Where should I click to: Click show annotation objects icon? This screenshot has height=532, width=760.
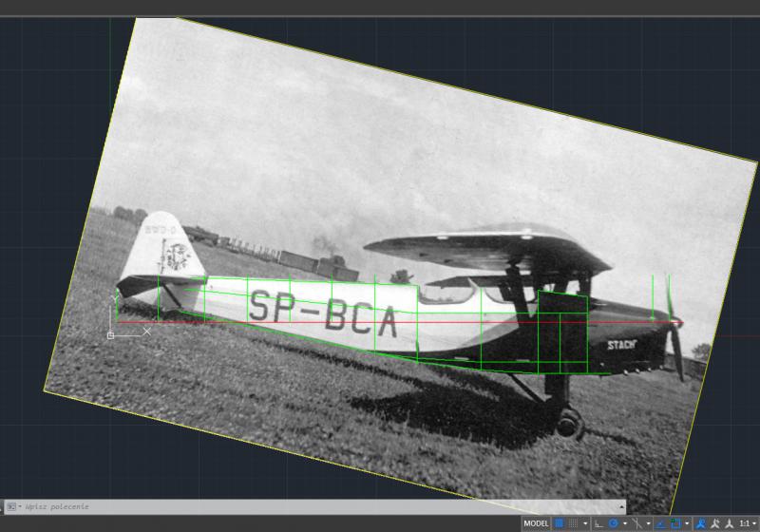coord(700,523)
